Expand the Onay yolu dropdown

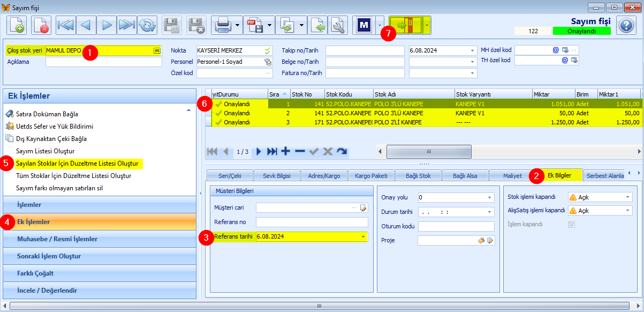pyautogui.click(x=489, y=197)
